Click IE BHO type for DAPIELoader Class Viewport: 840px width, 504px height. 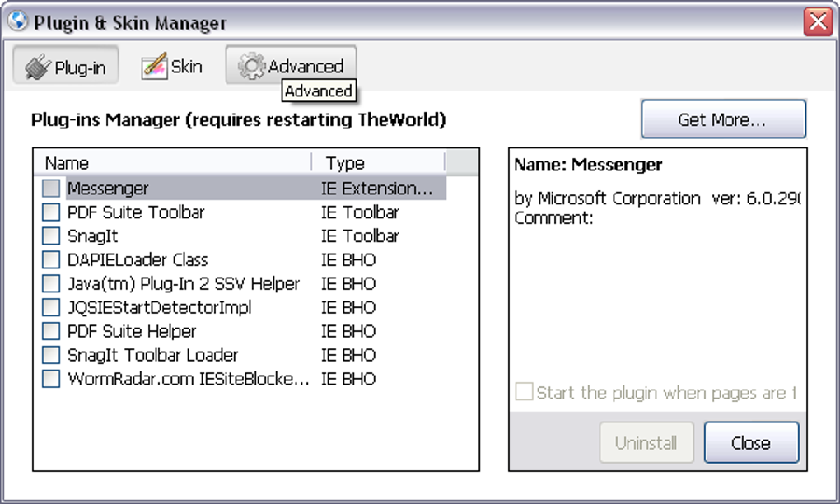click(348, 259)
